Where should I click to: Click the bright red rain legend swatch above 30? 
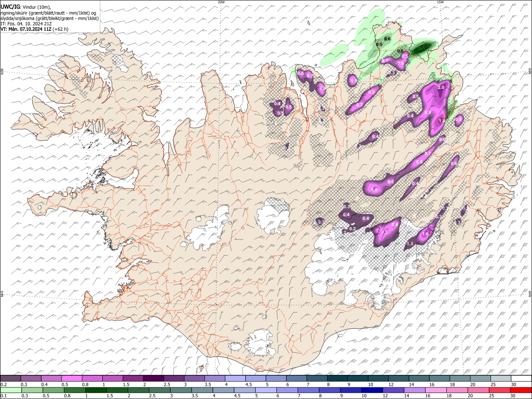521,390
